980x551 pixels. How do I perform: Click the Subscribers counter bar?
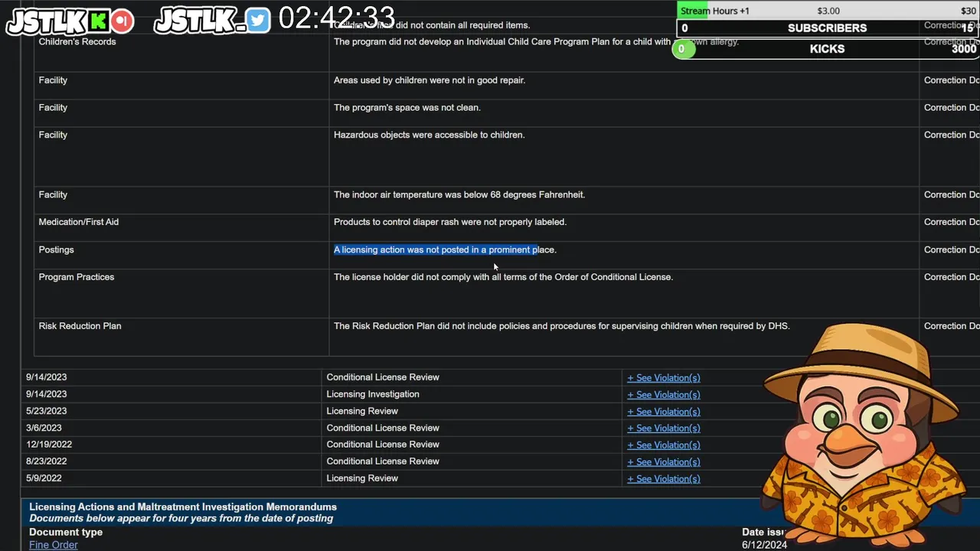827,28
